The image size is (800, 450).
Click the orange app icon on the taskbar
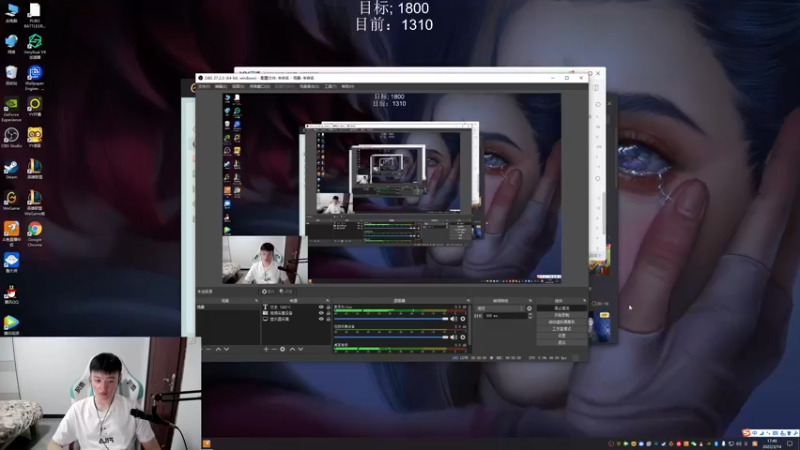click(x=207, y=444)
